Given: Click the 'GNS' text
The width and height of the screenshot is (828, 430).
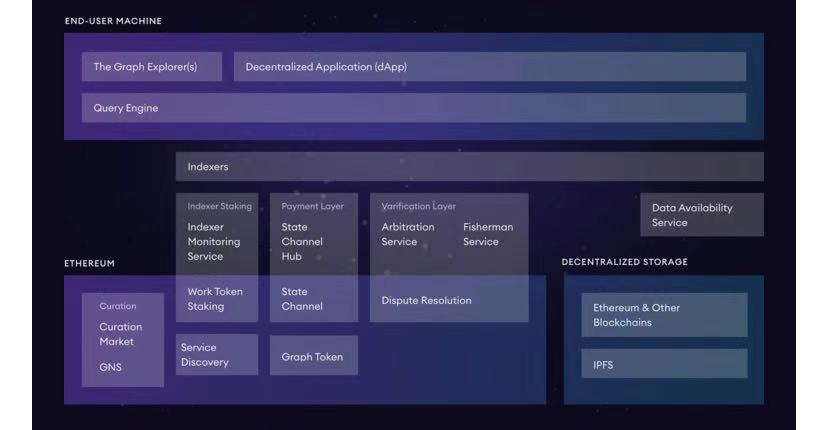Looking at the screenshot, I should pyautogui.click(x=110, y=367).
